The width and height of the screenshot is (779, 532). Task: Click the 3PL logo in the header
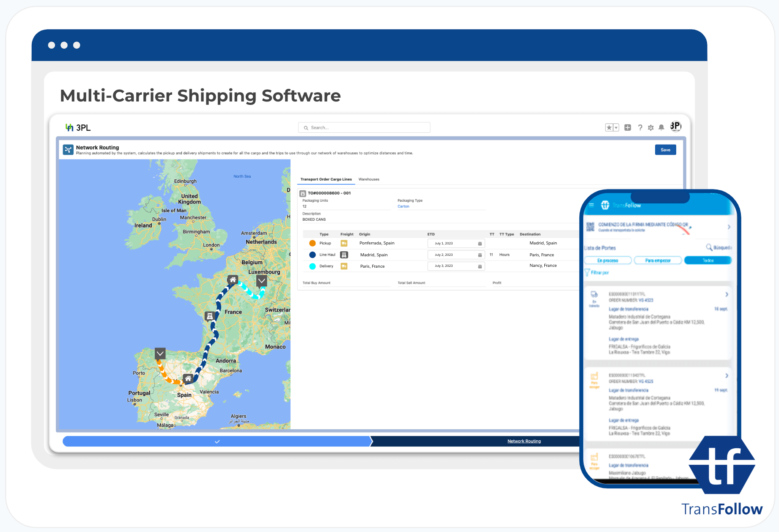[x=78, y=127]
